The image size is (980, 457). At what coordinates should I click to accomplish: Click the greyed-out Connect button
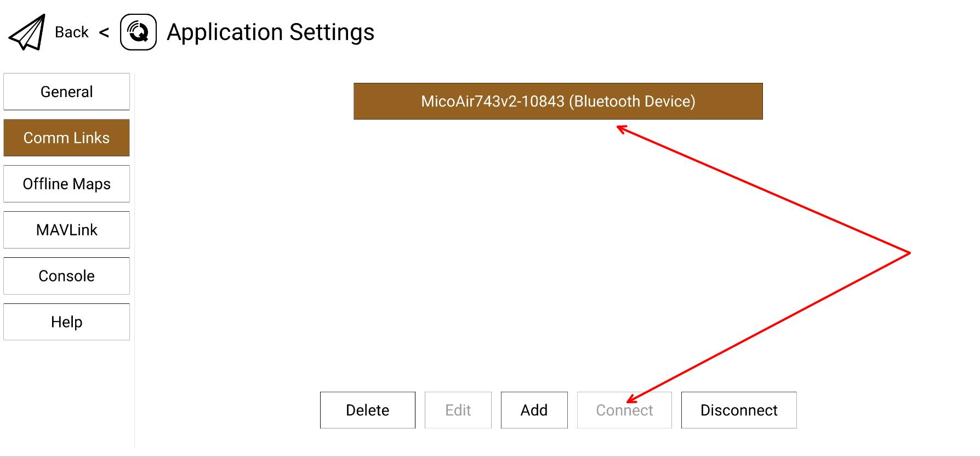[624, 410]
